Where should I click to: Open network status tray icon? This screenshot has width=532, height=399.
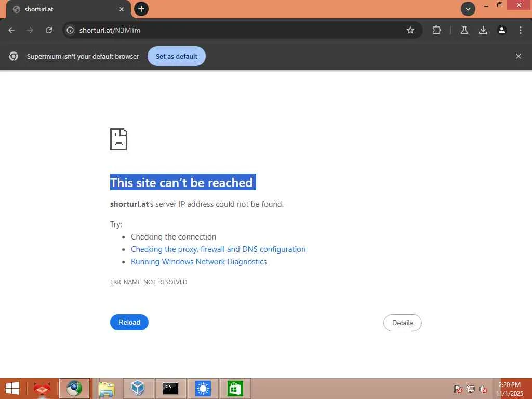(471, 389)
